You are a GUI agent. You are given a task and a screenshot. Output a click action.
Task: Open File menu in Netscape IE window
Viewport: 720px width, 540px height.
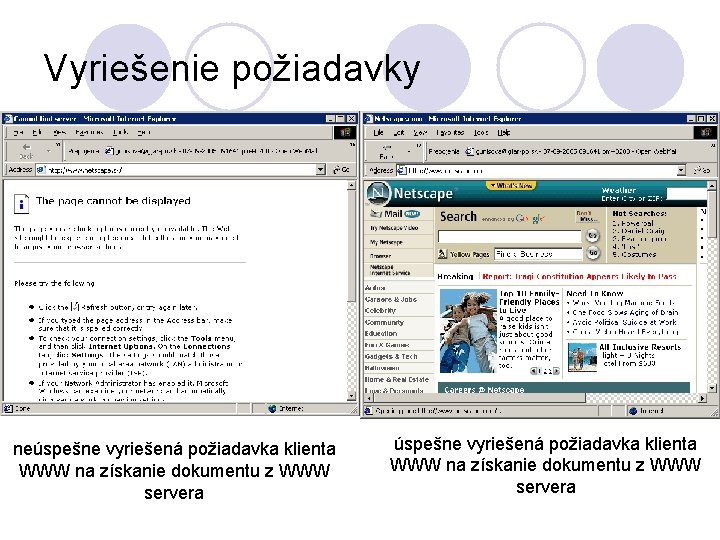[x=378, y=132]
